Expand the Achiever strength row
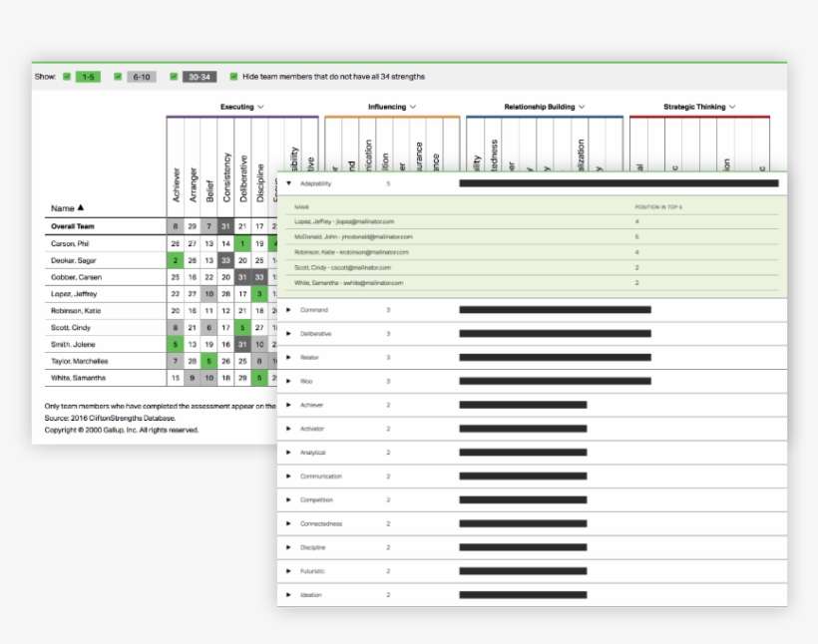Viewport: 818px width, 644px height. tap(288, 405)
